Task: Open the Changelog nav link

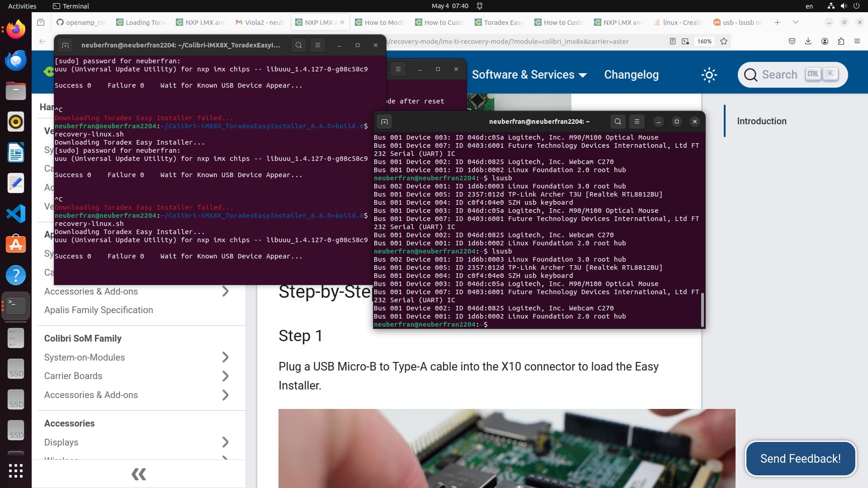Action: click(x=631, y=75)
